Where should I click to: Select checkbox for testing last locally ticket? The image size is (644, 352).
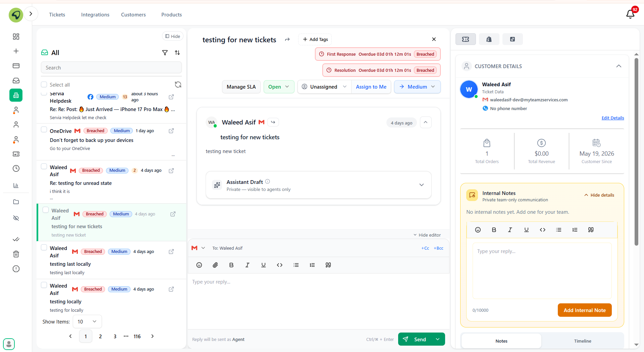point(44,248)
